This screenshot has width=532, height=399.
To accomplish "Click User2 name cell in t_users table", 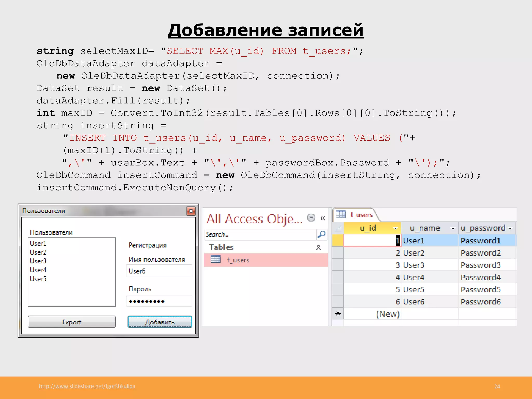I will click(430, 253).
